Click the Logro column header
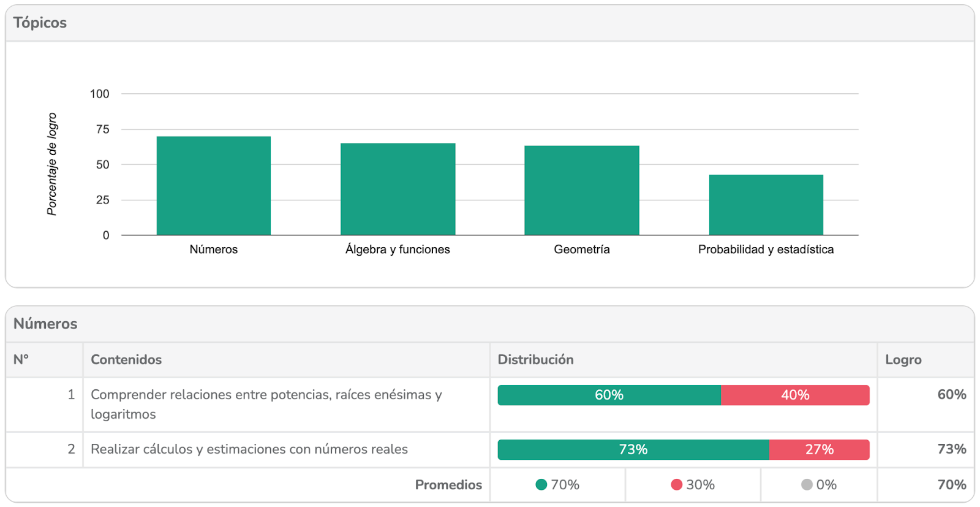Viewport: 980px width, 507px height. pyautogui.click(x=903, y=360)
